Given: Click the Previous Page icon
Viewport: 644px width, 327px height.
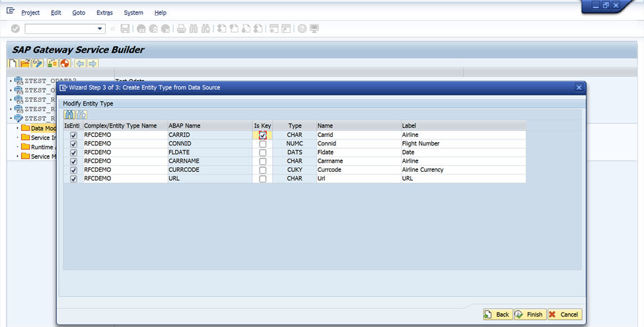Looking at the screenshot, I should coord(234,29).
